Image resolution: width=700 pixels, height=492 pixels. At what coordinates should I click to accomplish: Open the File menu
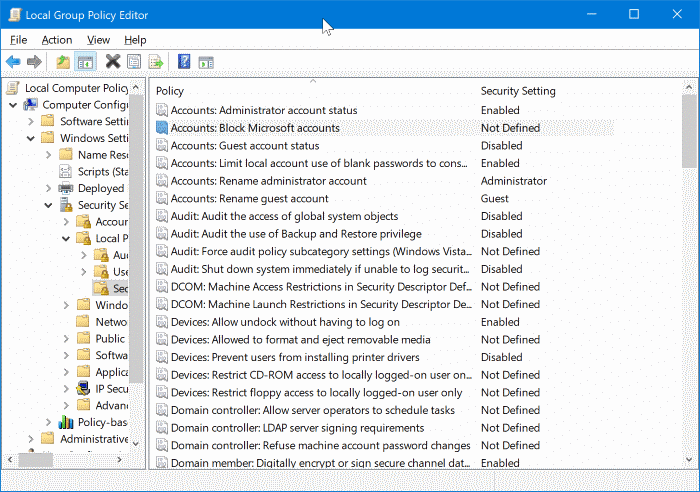pos(18,40)
